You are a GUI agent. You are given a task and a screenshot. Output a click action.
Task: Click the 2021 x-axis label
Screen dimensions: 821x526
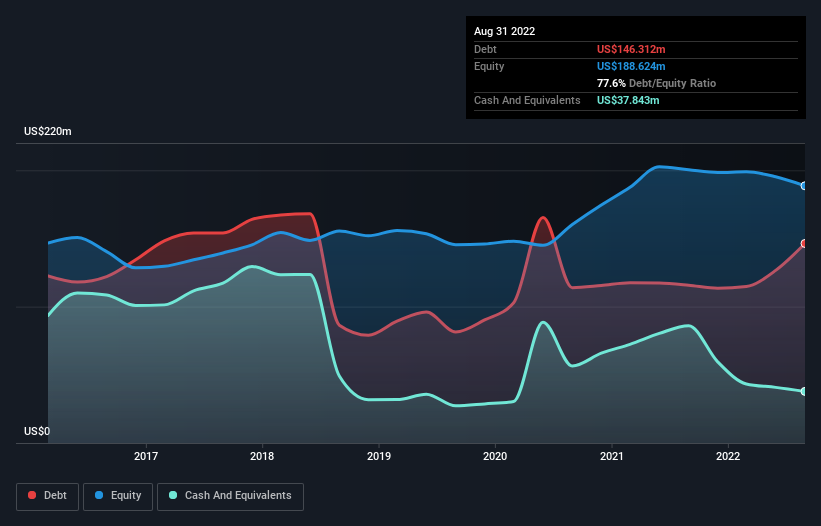tap(612, 456)
